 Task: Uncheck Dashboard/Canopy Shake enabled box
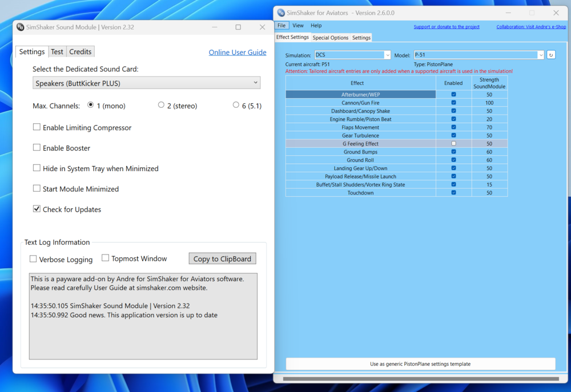(x=453, y=111)
